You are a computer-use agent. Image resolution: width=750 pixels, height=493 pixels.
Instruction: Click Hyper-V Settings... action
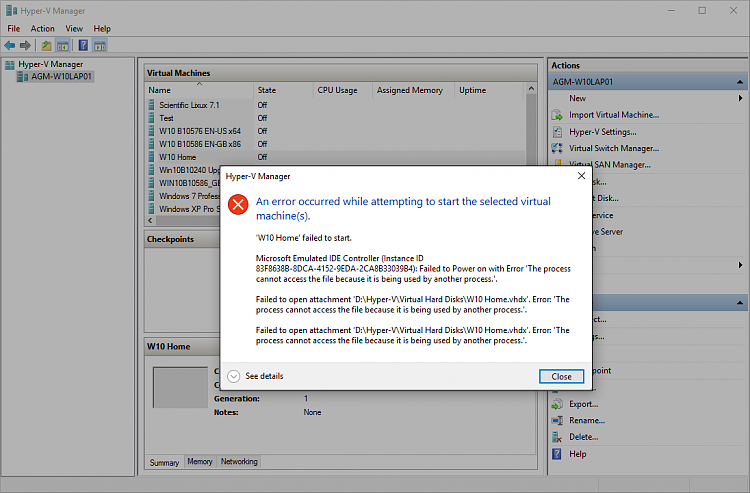point(602,131)
